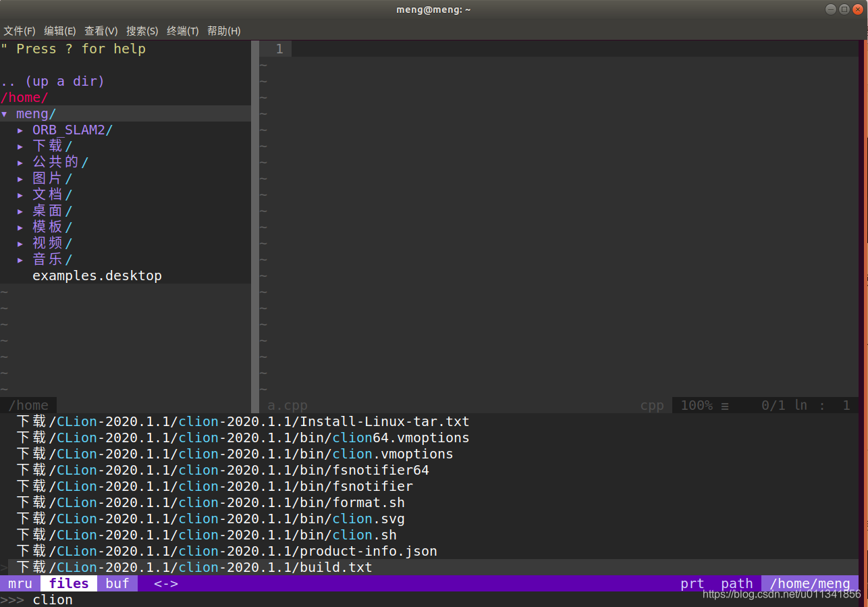Expand the 模板/ folder arrow

(x=20, y=227)
